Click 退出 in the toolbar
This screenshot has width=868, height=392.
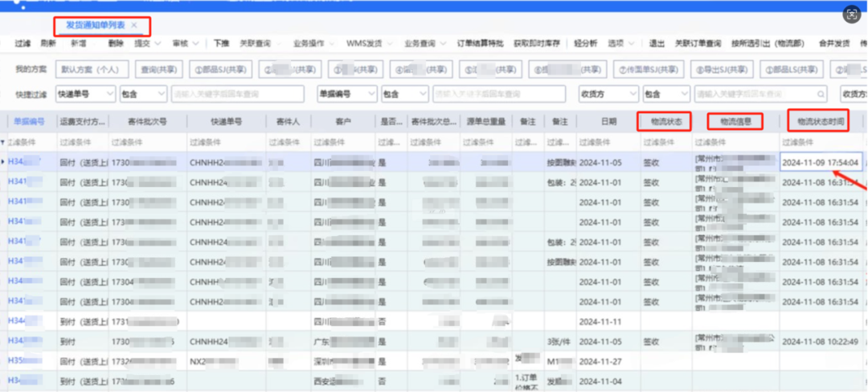(657, 43)
